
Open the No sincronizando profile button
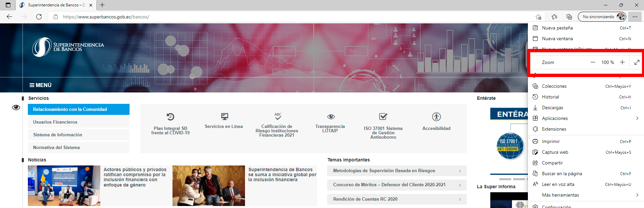tap(602, 17)
